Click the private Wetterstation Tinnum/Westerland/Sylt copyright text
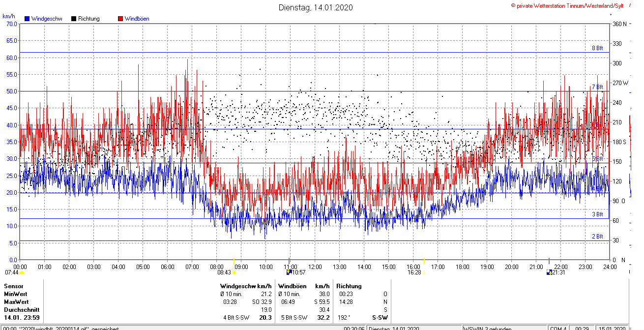 pos(567,5)
